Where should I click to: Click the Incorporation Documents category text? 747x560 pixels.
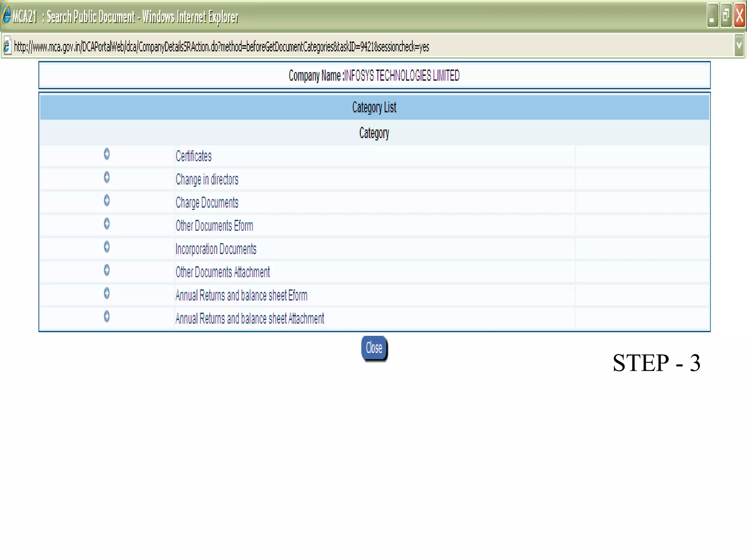pos(216,249)
